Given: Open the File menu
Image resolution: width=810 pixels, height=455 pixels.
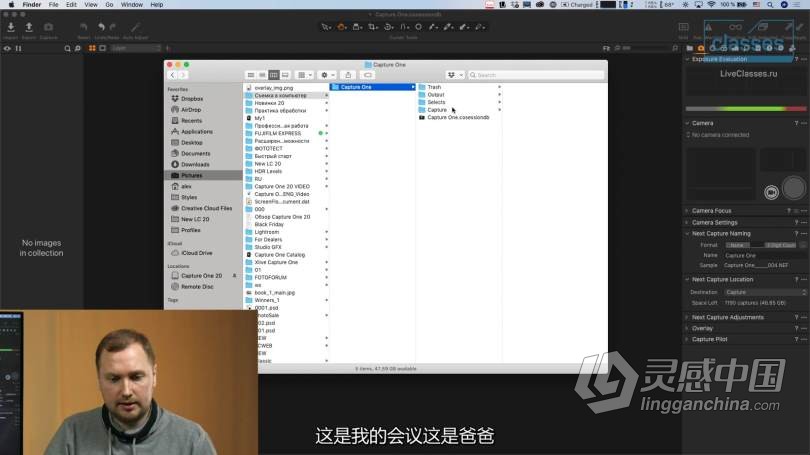Looking at the screenshot, I should click(53, 5).
